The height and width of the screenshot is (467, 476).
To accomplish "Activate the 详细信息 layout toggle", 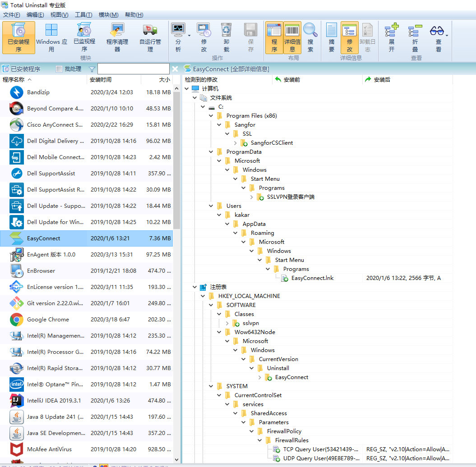I will coord(292,36).
